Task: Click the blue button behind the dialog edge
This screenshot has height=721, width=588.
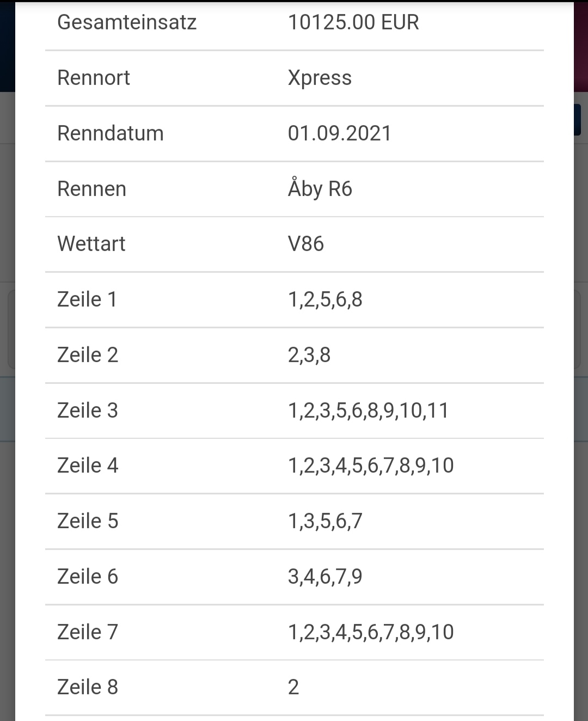Action: tap(578, 120)
